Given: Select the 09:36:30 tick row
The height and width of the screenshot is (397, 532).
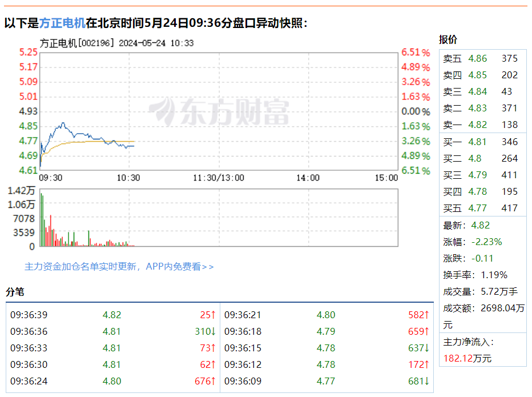Looking at the screenshot, I should coord(113,365).
